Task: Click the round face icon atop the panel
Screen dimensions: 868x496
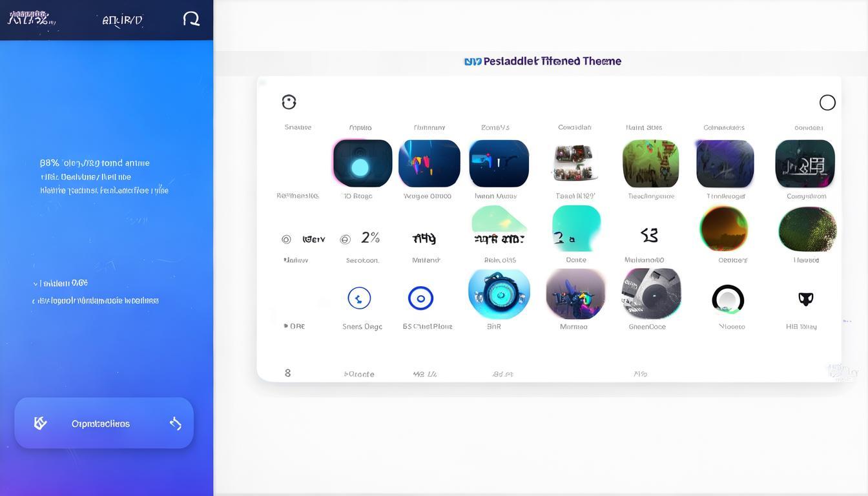Action: (289, 102)
